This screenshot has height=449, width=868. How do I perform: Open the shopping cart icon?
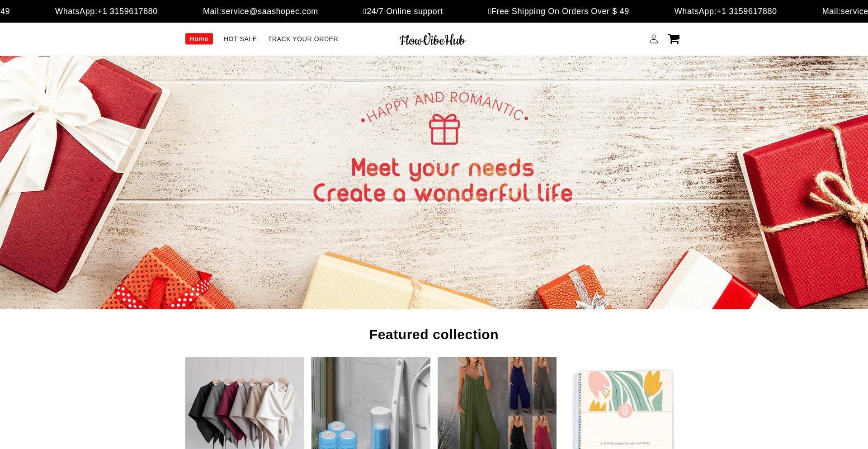[x=674, y=39]
